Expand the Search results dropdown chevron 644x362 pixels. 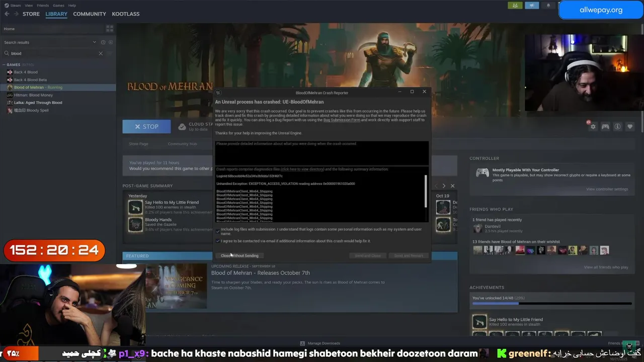(95, 42)
